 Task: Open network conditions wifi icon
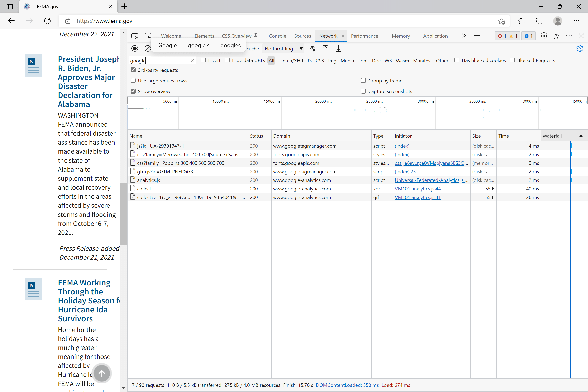312,49
